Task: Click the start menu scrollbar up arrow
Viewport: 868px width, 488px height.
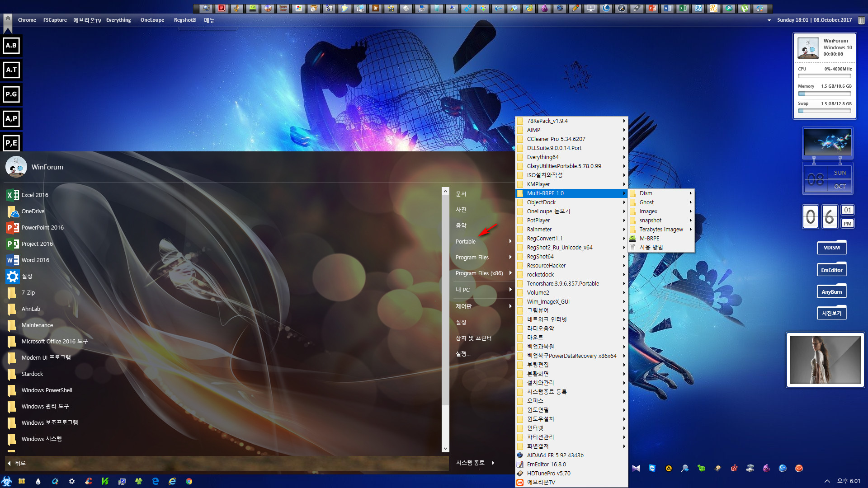Action: point(445,191)
